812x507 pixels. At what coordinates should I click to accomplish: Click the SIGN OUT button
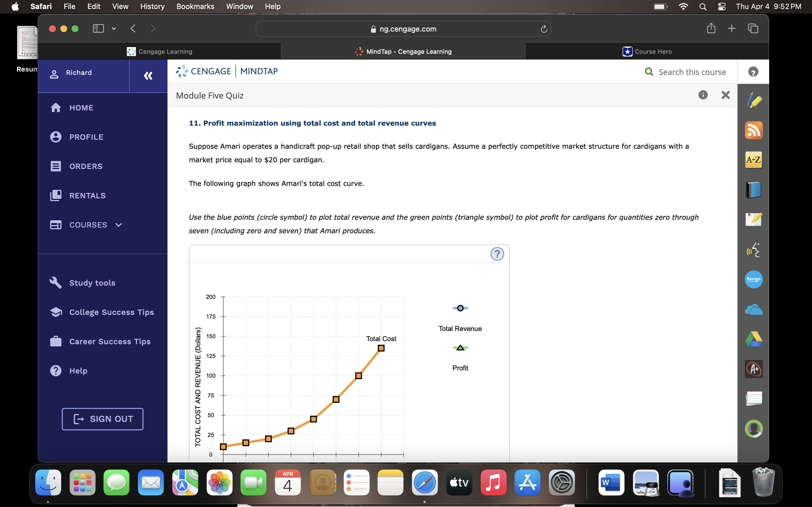pyautogui.click(x=102, y=419)
